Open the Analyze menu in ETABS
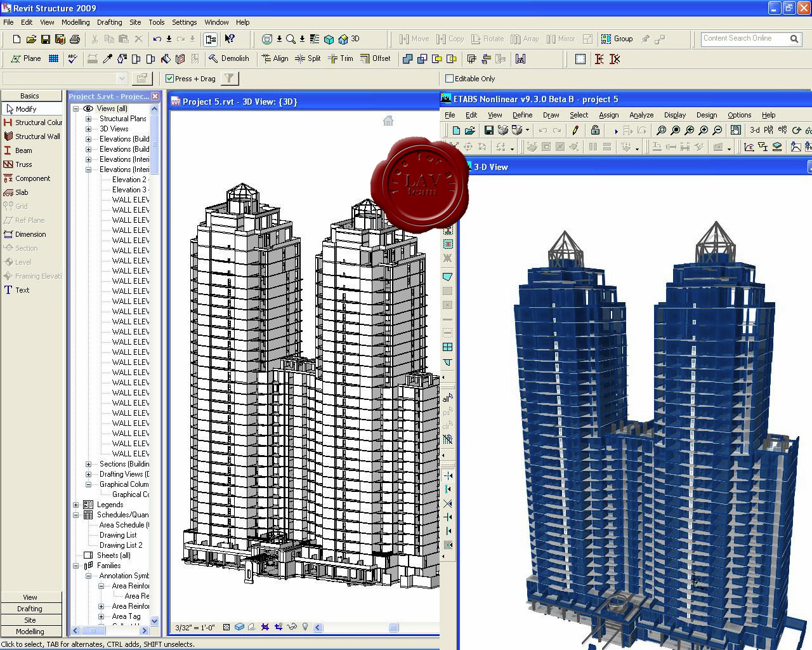Image resolution: width=812 pixels, height=650 pixels. (641, 115)
